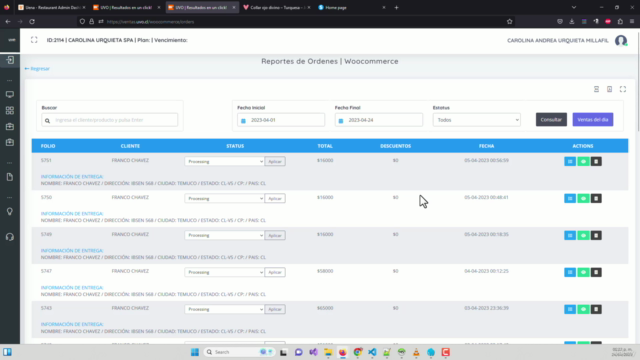Delete order 5750 with the black icon
The image size is (640, 360).
(596, 198)
